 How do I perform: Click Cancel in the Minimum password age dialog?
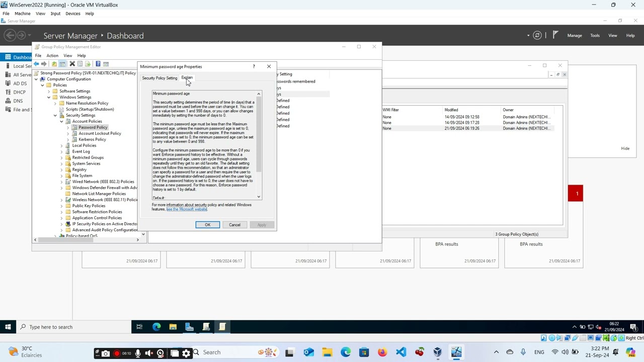[234, 225]
